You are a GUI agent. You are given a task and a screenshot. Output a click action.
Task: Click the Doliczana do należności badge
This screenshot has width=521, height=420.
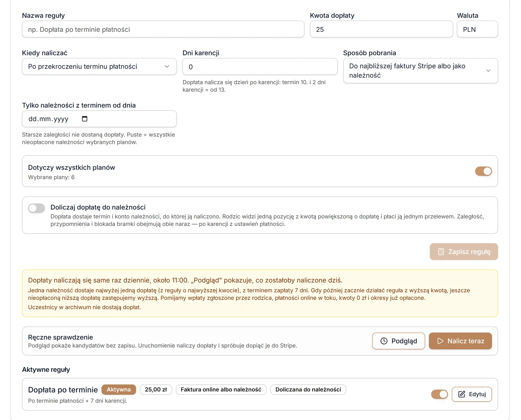308,390
